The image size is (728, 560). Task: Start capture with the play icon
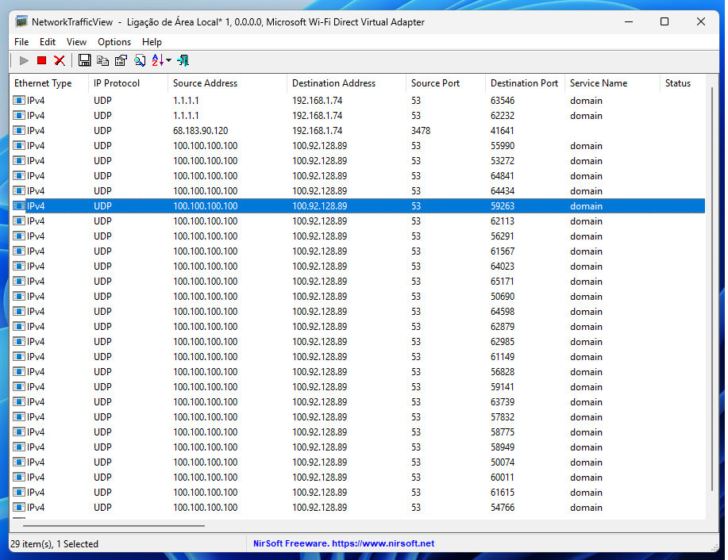[24, 60]
